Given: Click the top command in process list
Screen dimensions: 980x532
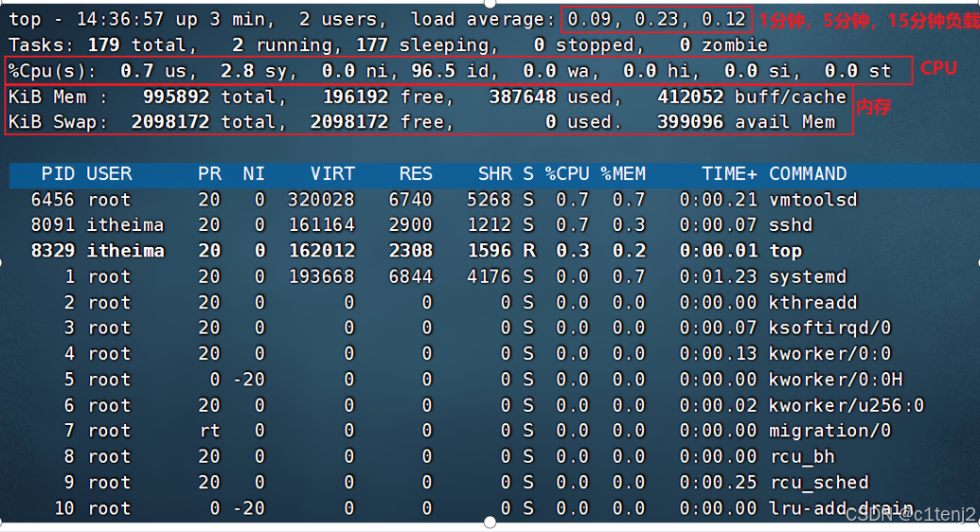Looking at the screenshot, I should 785,251.
